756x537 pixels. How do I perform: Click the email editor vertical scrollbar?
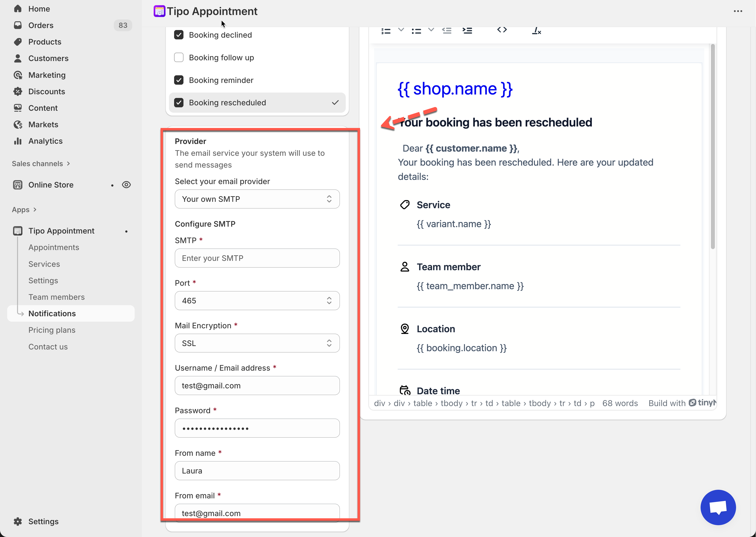click(x=713, y=145)
